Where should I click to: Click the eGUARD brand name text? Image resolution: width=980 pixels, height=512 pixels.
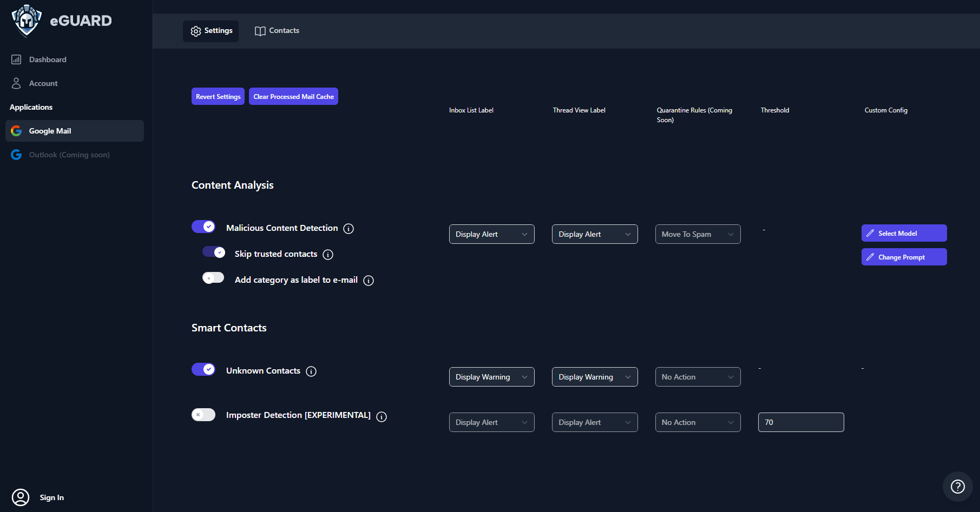[x=81, y=21]
